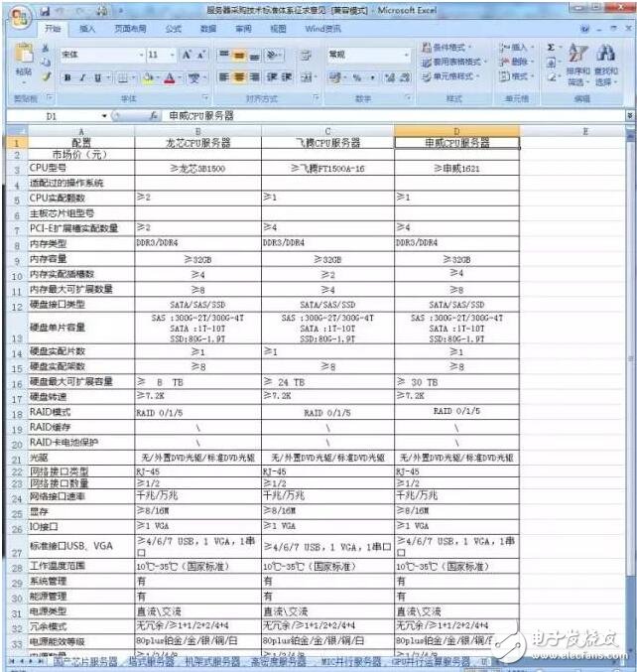Select the 机架式服务器 sheet tab
This screenshot has height=672, width=637.
(x=213, y=660)
